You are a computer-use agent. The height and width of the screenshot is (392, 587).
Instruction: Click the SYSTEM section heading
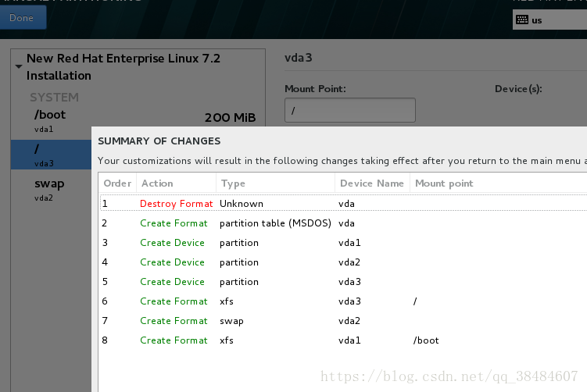tap(54, 98)
